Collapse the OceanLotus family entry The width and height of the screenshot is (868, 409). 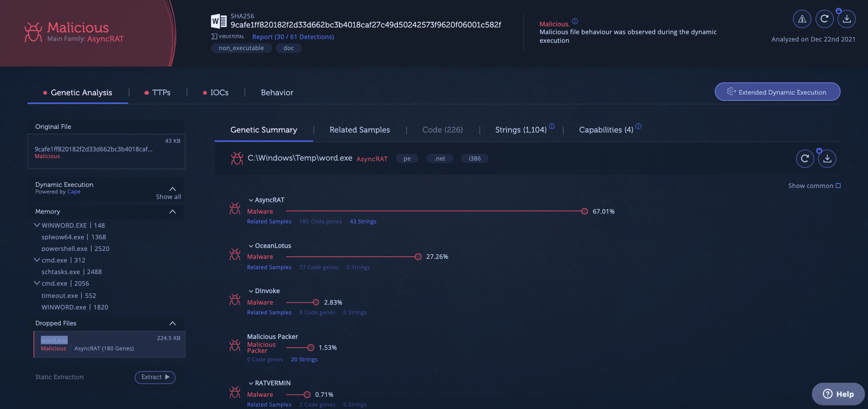point(251,246)
